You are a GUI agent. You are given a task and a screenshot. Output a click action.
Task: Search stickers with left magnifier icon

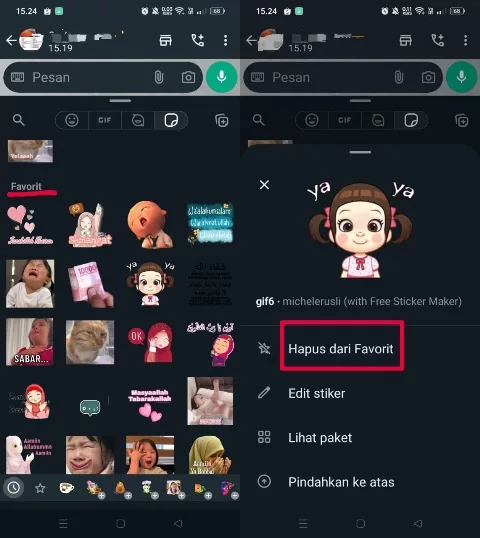(x=19, y=120)
